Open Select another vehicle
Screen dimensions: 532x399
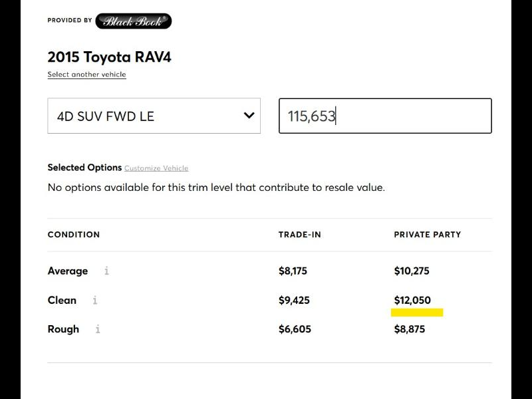(x=86, y=74)
